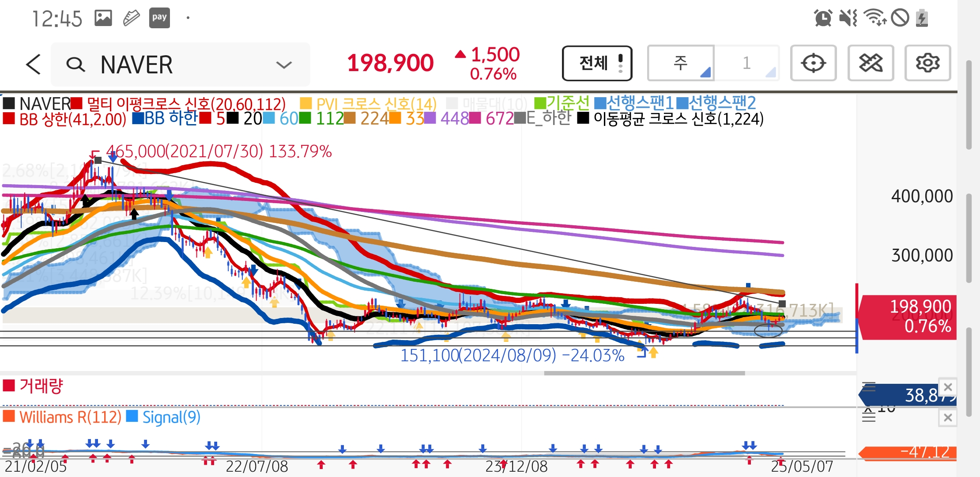980x477 pixels.
Task: Select the green 112 moving average legend
Action: [x=321, y=118]
